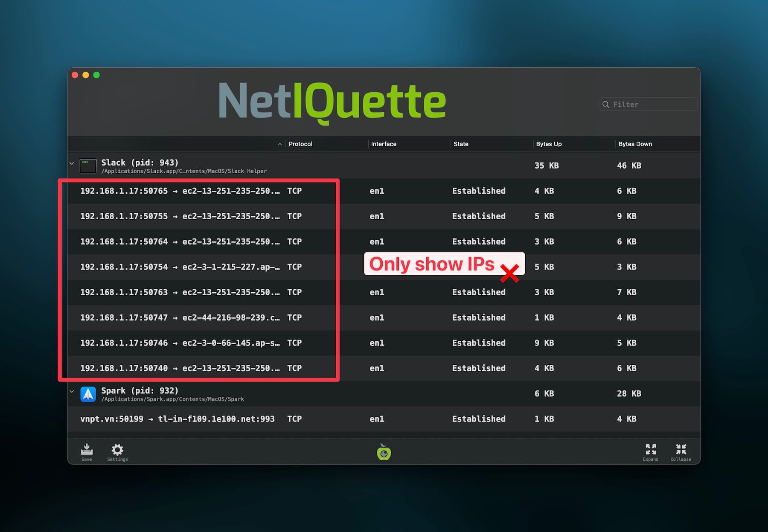768x532 pixels.
Task: Sort by the Interface column header
Action: (x=384, y=144)
